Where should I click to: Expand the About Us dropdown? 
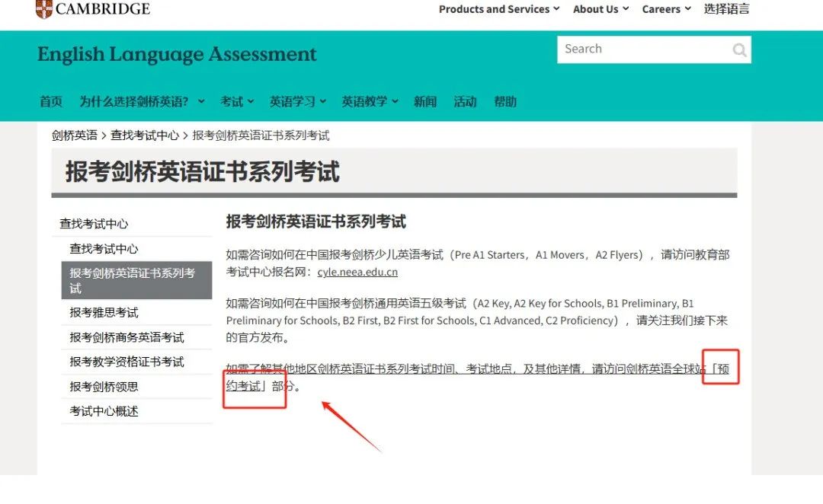[600, 9]
